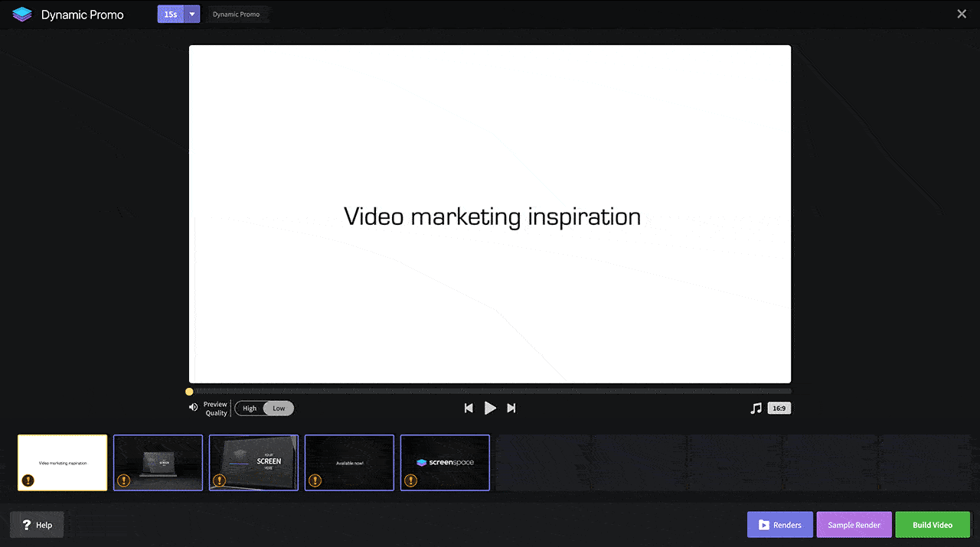Click warning icon on first scene thumbnail
980x547 pixels.
pyautogui.click(x=28, y=480)
